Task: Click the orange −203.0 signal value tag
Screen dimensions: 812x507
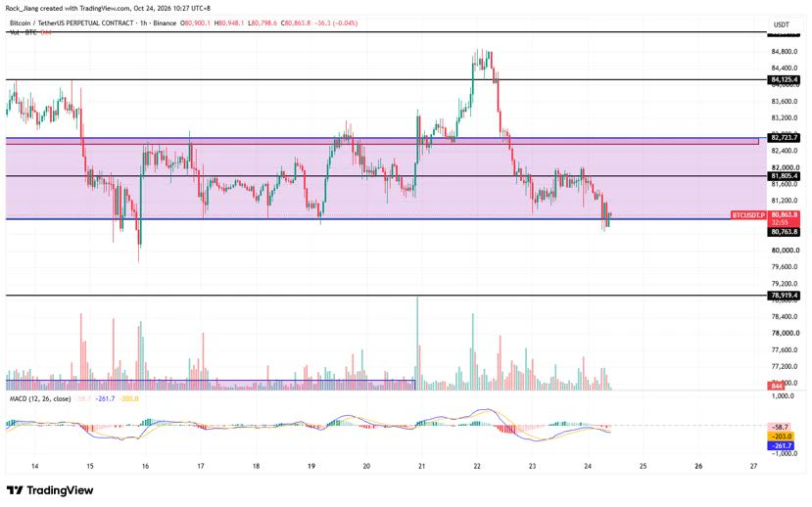Action: pyautogui.click(x=781, y=437)
